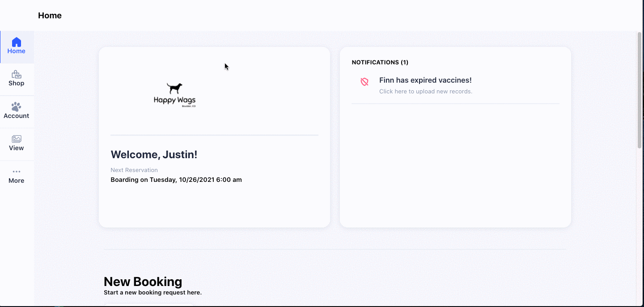
Task: Navigate to the Account section
Action: coord(17,111)
